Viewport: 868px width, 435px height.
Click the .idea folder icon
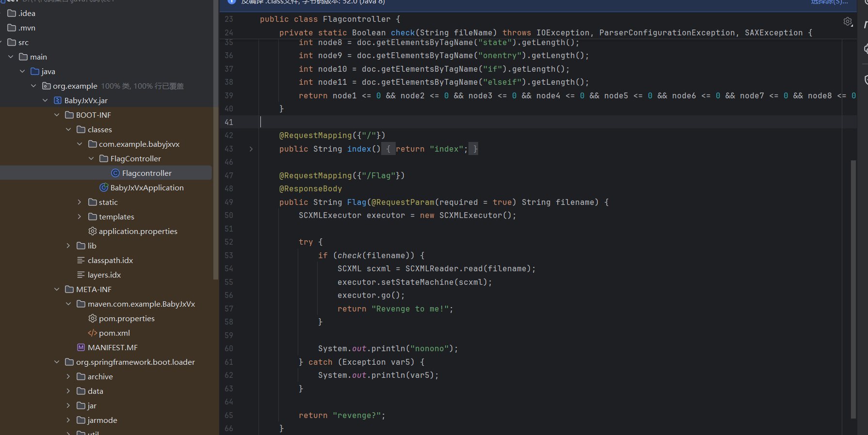click(12, 13)
